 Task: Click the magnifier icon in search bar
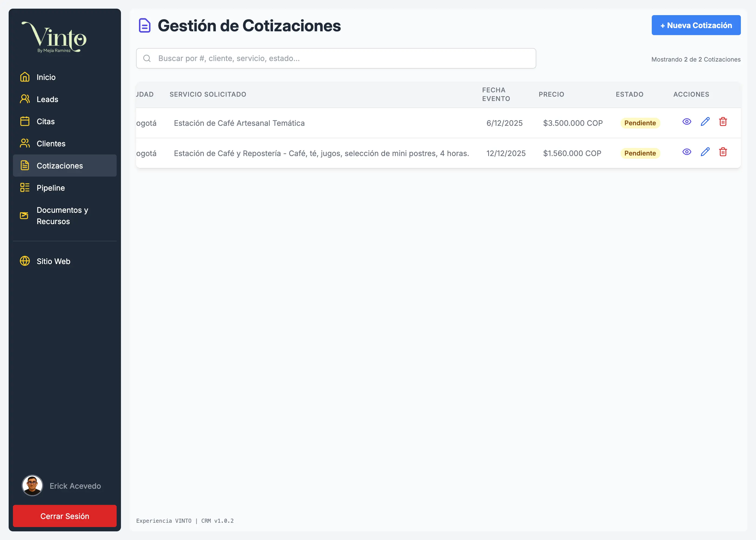coord(147,59)
